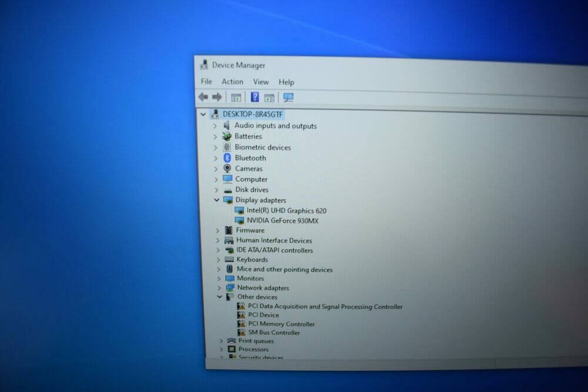Screen dimensions: 588x392
Task: Open the File menu
Action: (x=206, y=81)
